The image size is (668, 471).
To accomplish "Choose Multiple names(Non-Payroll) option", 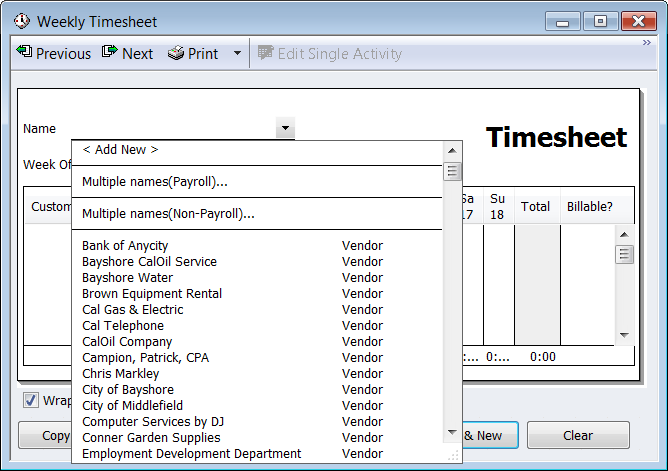I will tap(168, 214).
